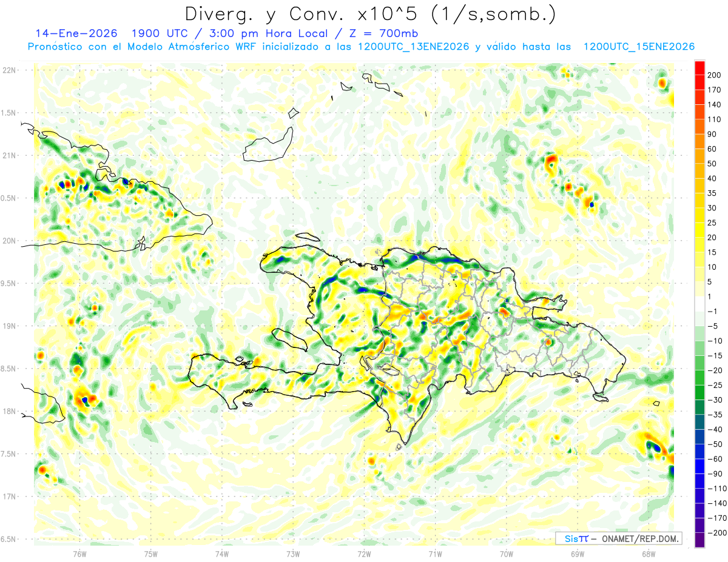
Task: Click the '1200UTC_13ENE2026' initialization time
Action: pos(414,47)
